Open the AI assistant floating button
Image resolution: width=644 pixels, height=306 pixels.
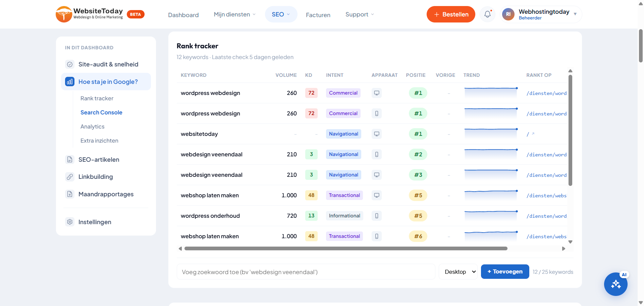[x=616, y=284]
